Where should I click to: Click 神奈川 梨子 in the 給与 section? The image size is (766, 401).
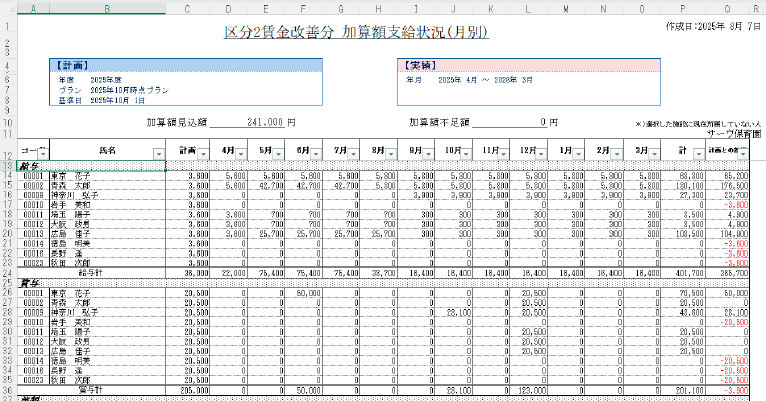tap(75, 195)
